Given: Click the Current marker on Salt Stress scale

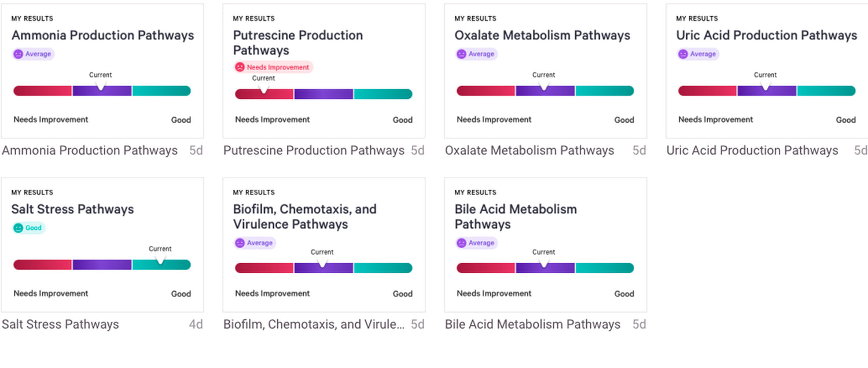Looking at the screenshot, I should pyautogui.click(x=160, y=261).
